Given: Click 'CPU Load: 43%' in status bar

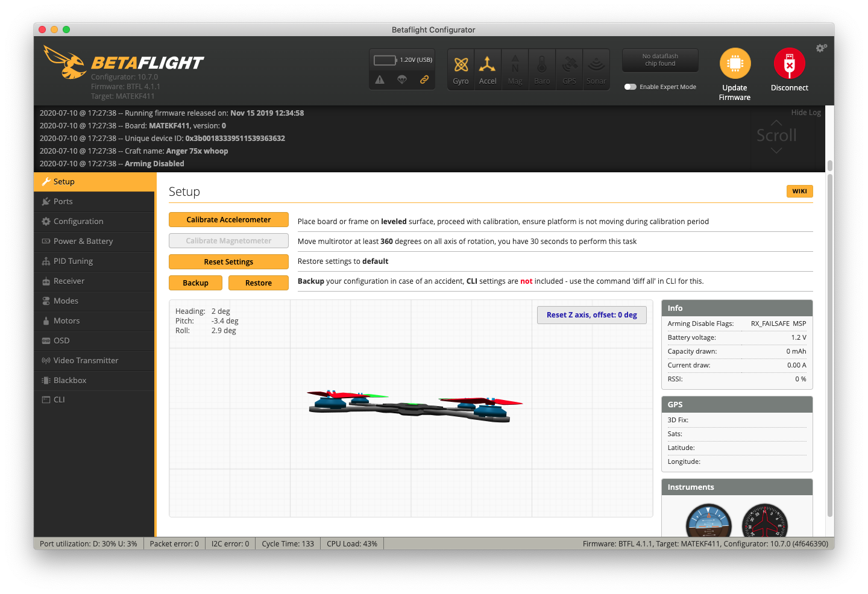Looking at the screenshot, I should [352, 544].
